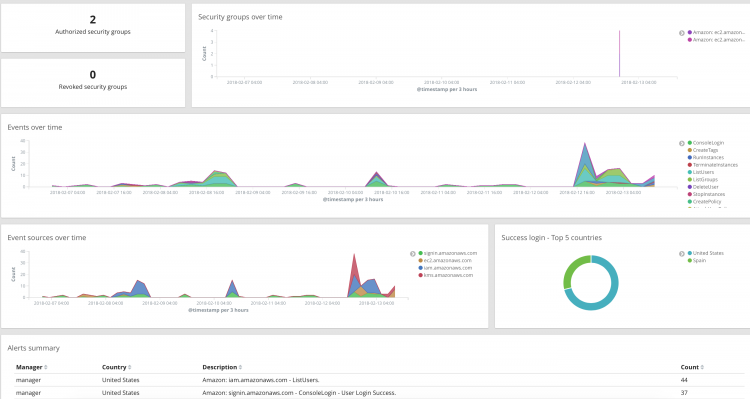This screenshot has width=750, height=399.
Task: Select ListUsers legend entry
Action: click(701, 172)
